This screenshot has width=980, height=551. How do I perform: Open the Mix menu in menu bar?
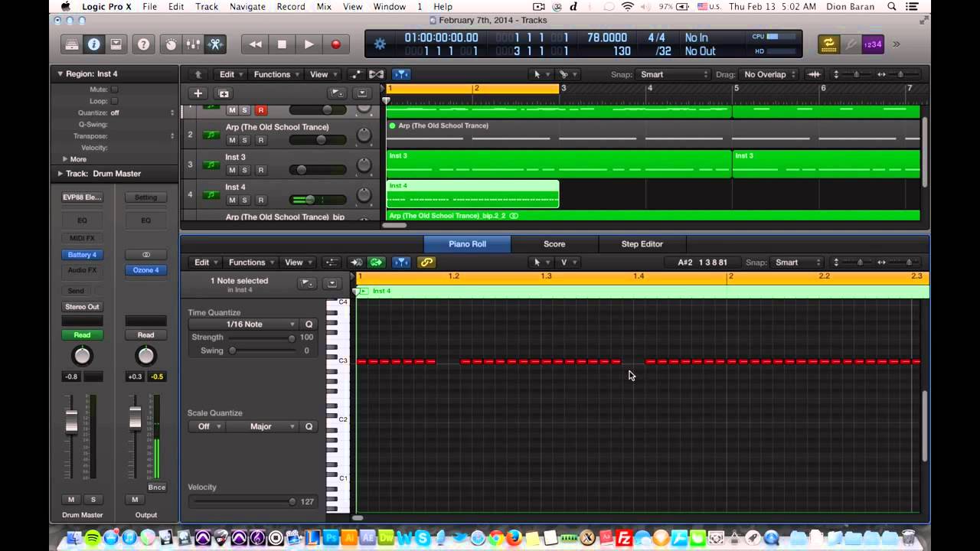(x=324, y=7)
